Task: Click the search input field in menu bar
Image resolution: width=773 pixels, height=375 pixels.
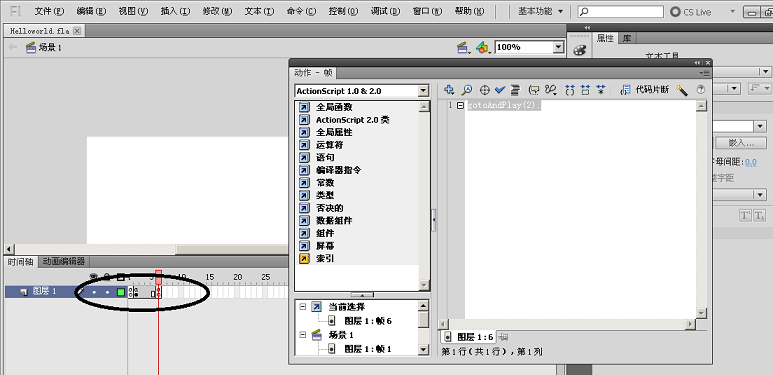Action: (x=620, y=11)
